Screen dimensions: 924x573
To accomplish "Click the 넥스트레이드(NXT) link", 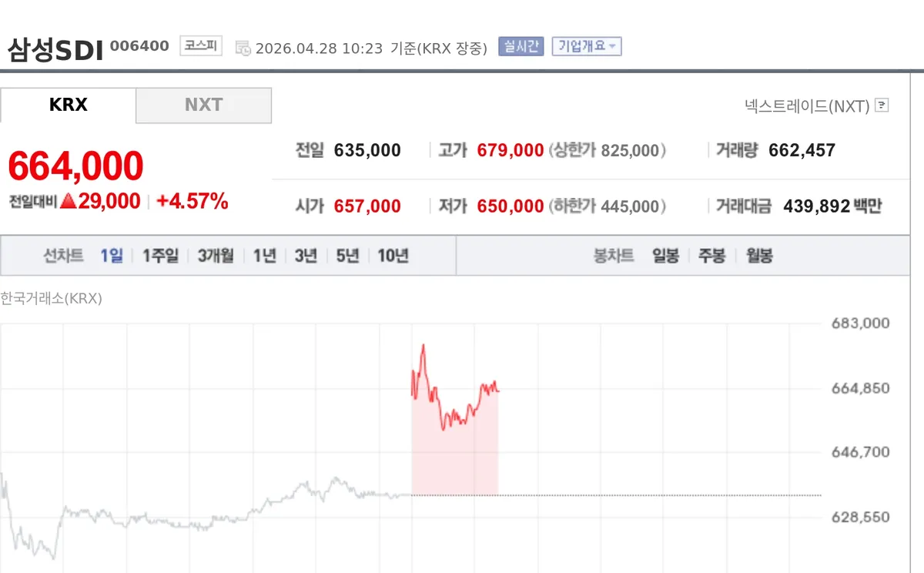I will pos(807,106).
